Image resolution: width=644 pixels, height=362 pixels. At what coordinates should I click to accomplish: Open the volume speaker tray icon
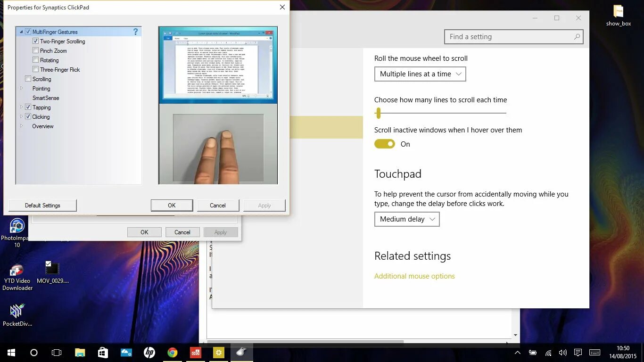[x=562, y=353]
